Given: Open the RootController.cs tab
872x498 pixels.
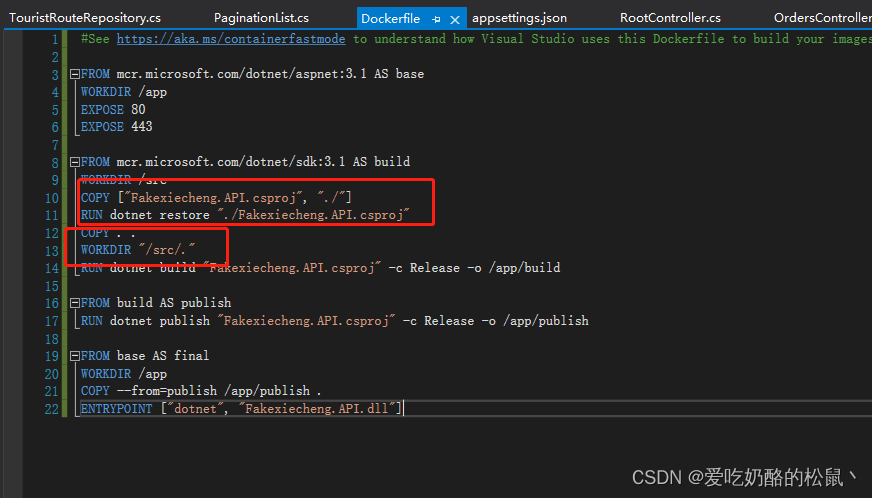Looking at the screenshot, I should (670, 18).
